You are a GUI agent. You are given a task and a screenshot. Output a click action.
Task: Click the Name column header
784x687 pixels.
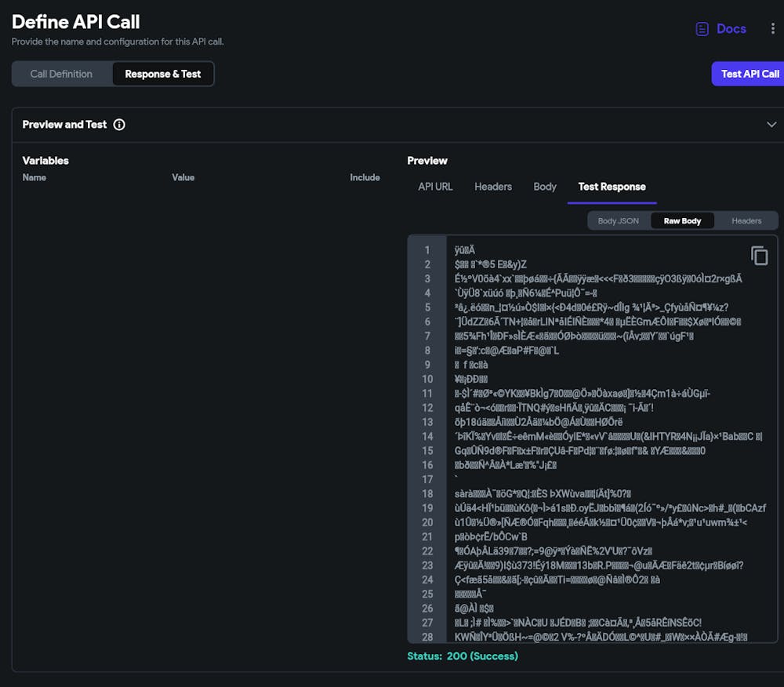34,177
